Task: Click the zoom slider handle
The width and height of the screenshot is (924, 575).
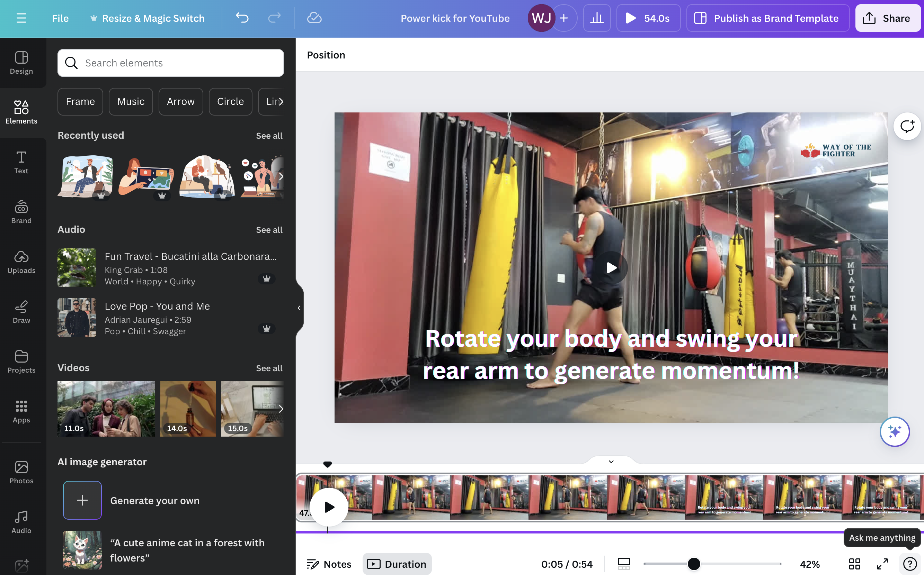Action: pyautogui.click(x=694, y=564)
